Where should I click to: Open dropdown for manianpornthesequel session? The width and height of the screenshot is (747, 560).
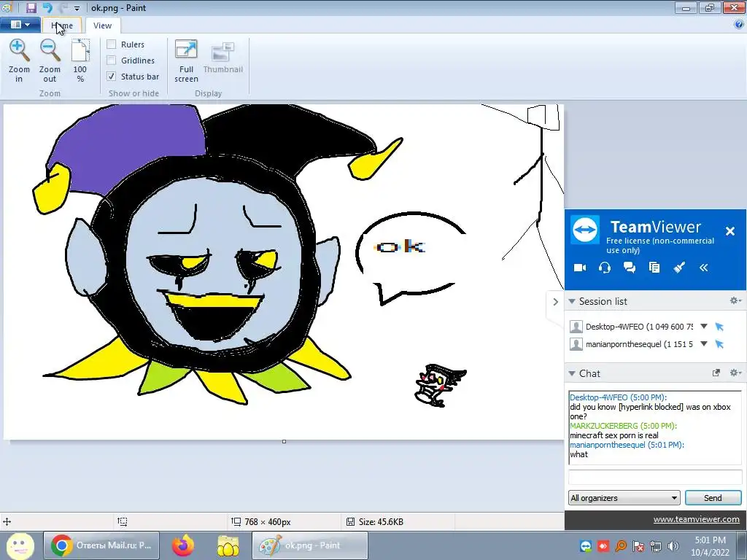tap(704, 344)
